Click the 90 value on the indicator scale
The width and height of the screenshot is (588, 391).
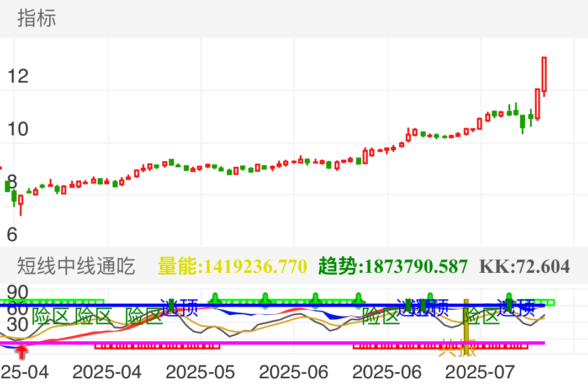coord(17,291)
